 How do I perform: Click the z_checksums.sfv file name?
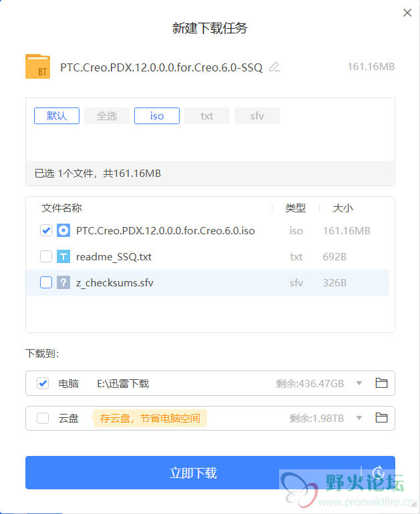[x=115, y=282]
